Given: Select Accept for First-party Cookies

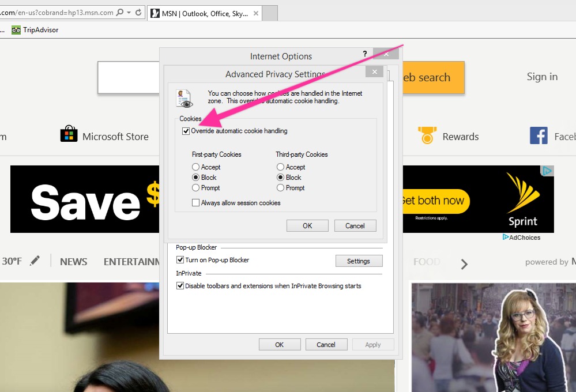Looking at the screenshot, I should 196,167.
